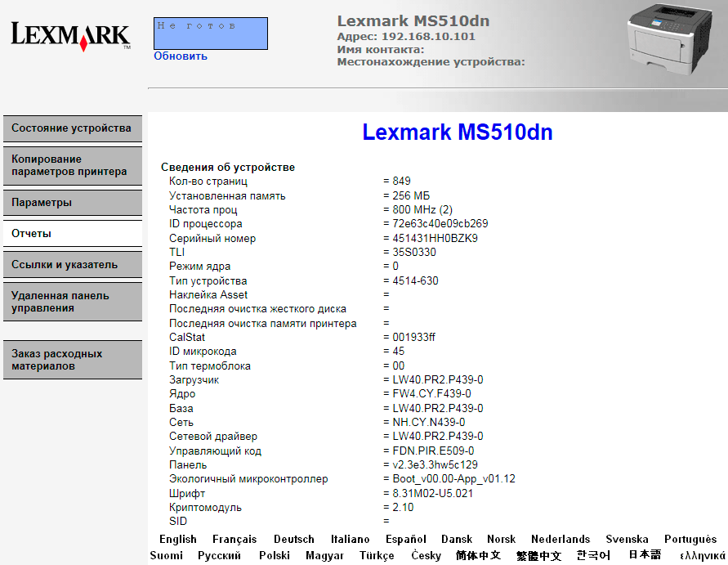Image resolution: width=728 pixels, height=565 pixels.
Task: Click the blue Lexmark MS510dn page title
Action: click(x=458, y=132)
